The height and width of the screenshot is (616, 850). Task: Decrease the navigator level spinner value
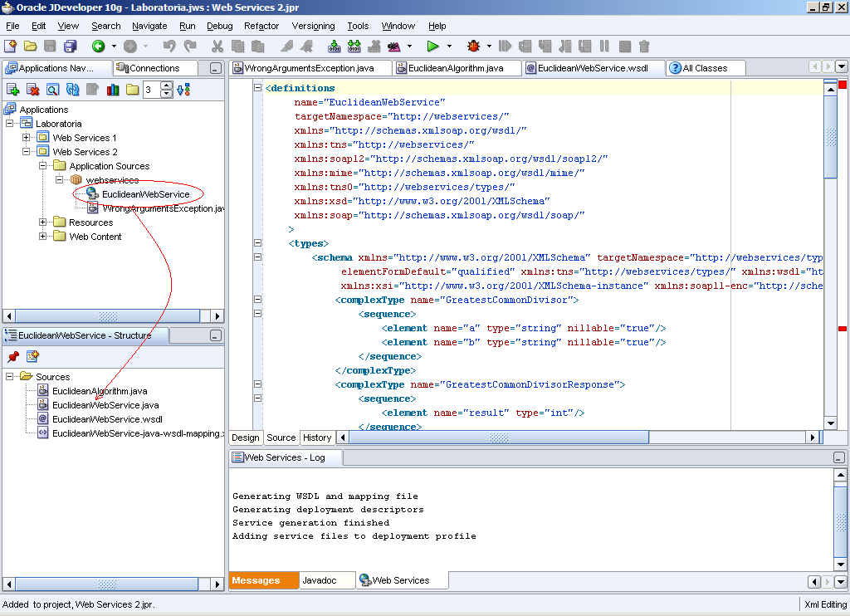pos(166,94)
